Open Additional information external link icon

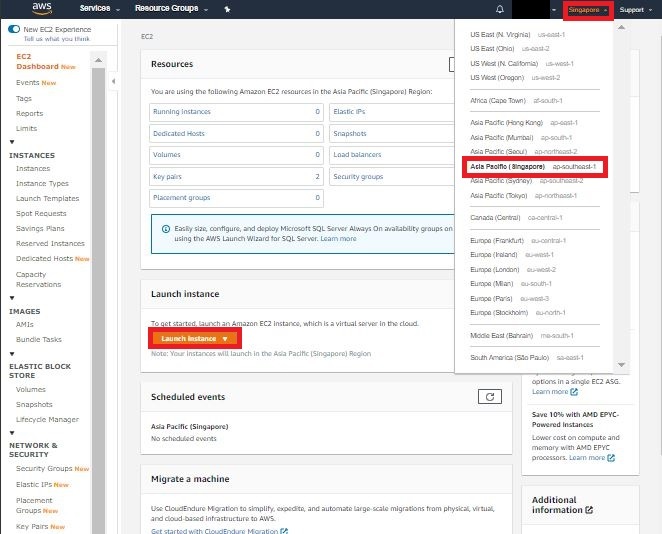(589, 510)
